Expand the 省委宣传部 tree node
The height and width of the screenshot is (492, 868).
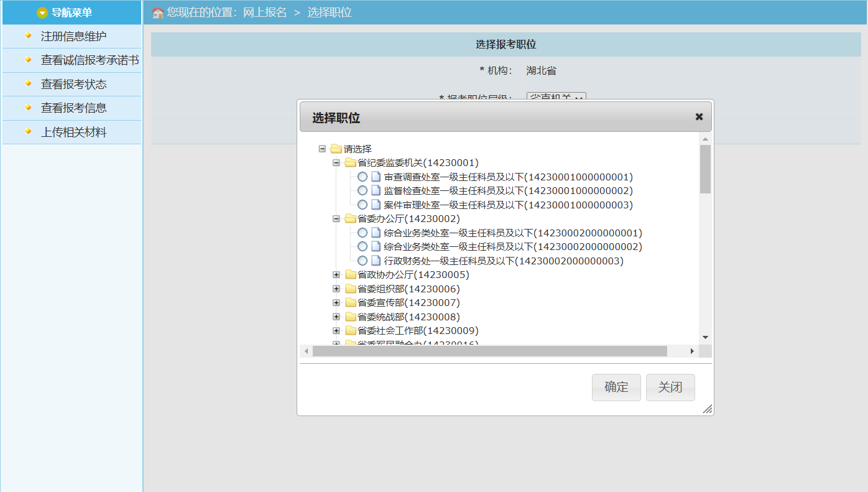(x=336, y=303)
